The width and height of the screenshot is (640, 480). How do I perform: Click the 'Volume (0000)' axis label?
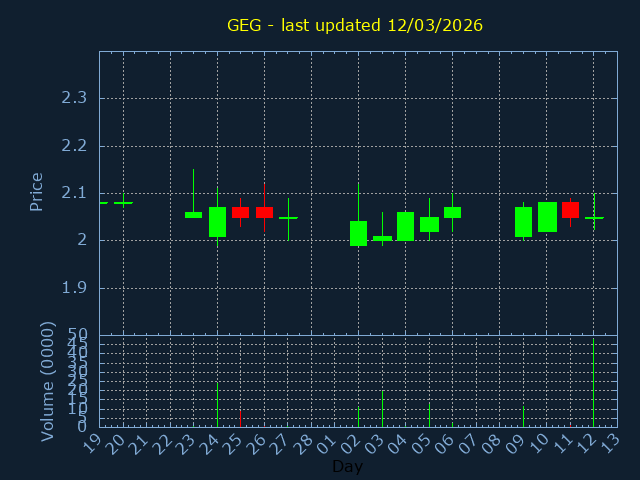point(47,381)
